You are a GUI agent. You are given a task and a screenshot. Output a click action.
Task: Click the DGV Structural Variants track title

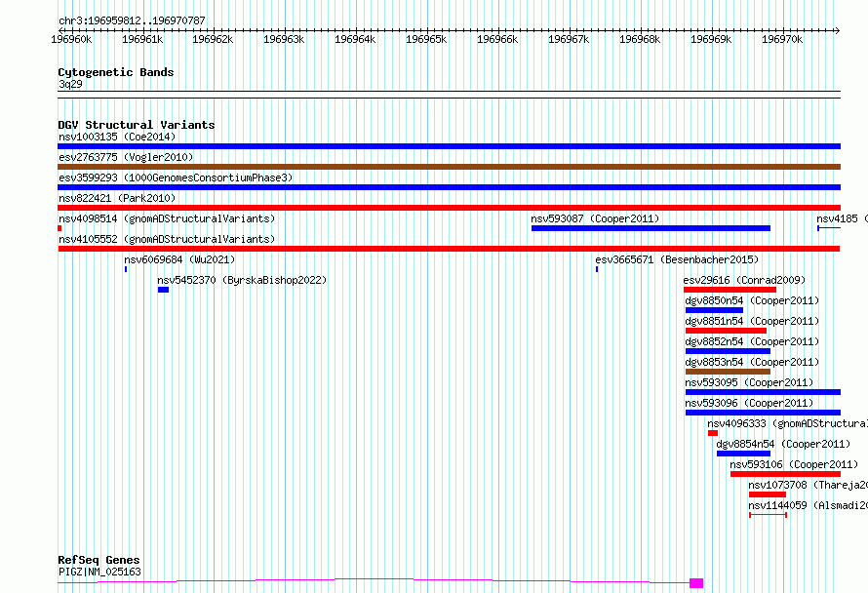[x=137, y=125]
